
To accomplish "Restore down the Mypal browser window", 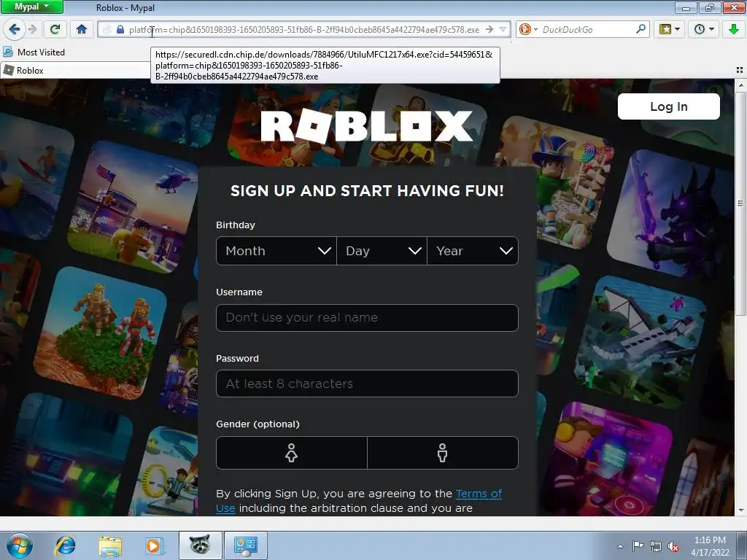I will pos(709,7).
